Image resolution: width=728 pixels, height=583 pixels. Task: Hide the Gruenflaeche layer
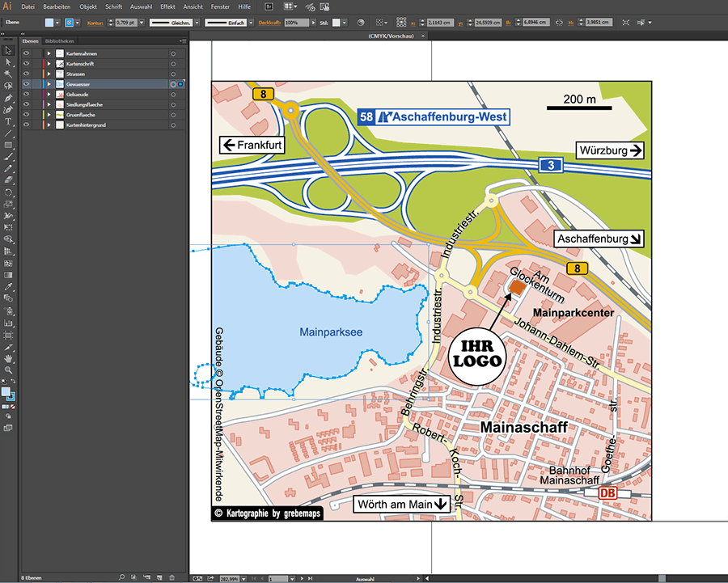tap(26, 115)
